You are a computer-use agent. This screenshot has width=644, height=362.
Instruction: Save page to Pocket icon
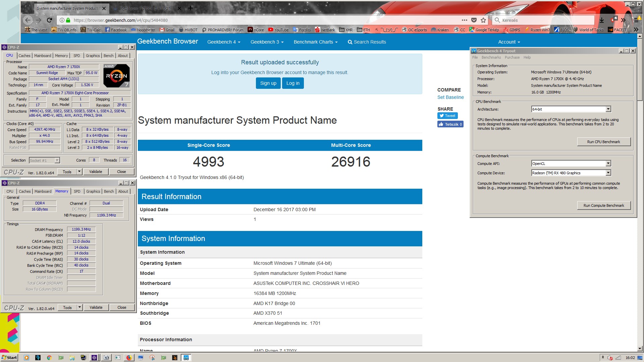(x=474, y=20)
